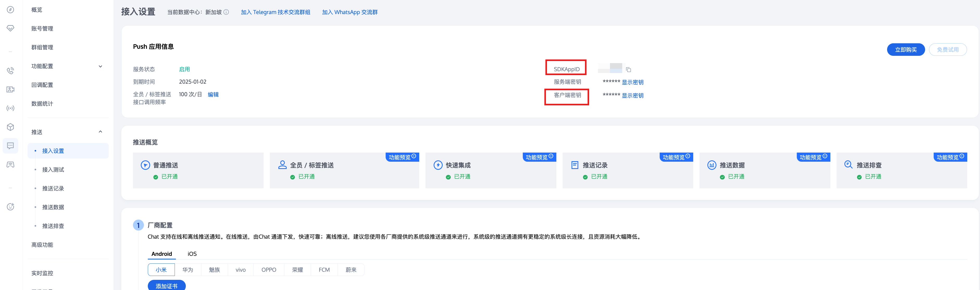Click 编辑 beside 100 次/日

213,94
